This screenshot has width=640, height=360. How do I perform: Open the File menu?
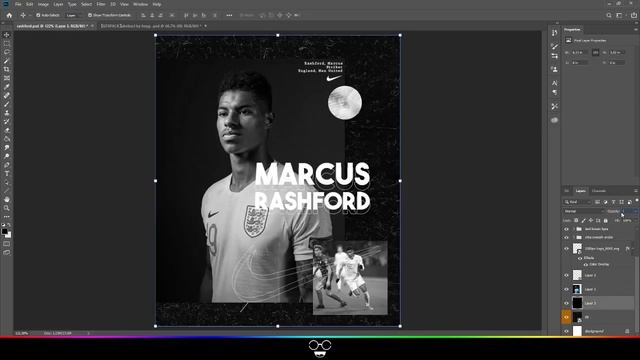(18, 4)
